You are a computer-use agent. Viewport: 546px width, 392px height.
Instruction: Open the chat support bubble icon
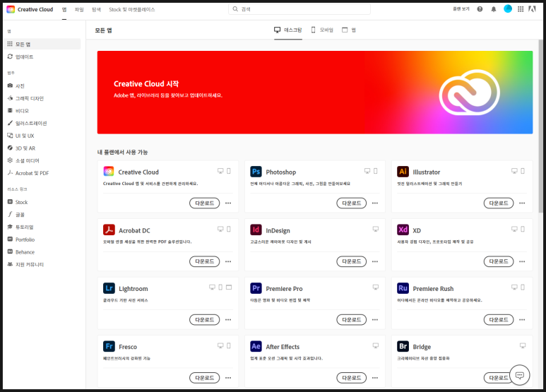click(520, 375)
